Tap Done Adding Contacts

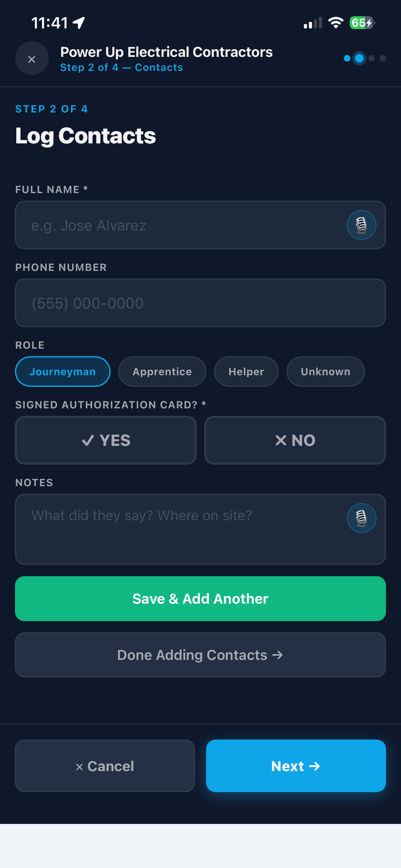200,654
